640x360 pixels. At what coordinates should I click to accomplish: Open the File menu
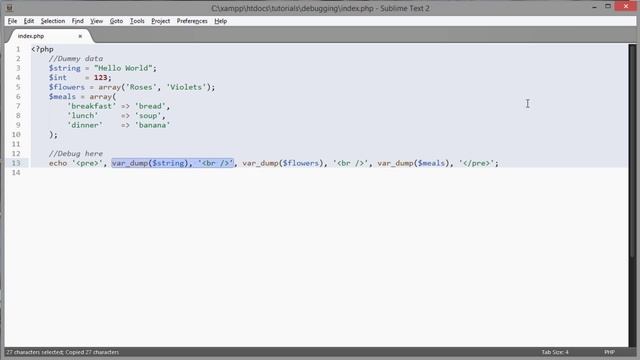coord(12,21)
